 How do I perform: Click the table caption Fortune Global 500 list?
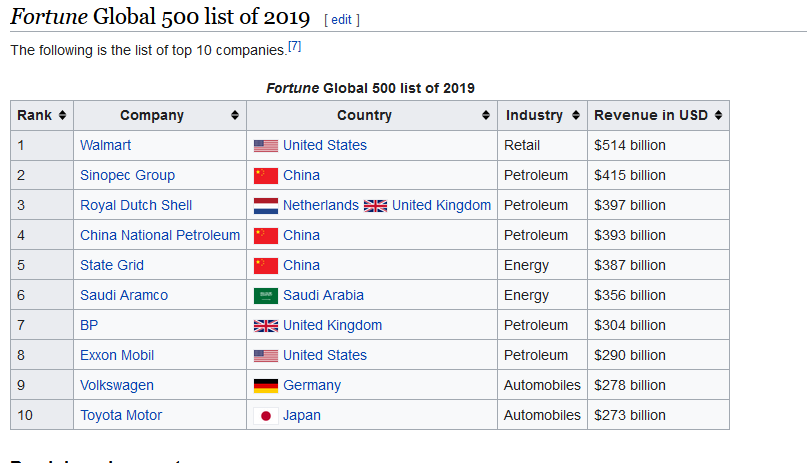(371, 88)
